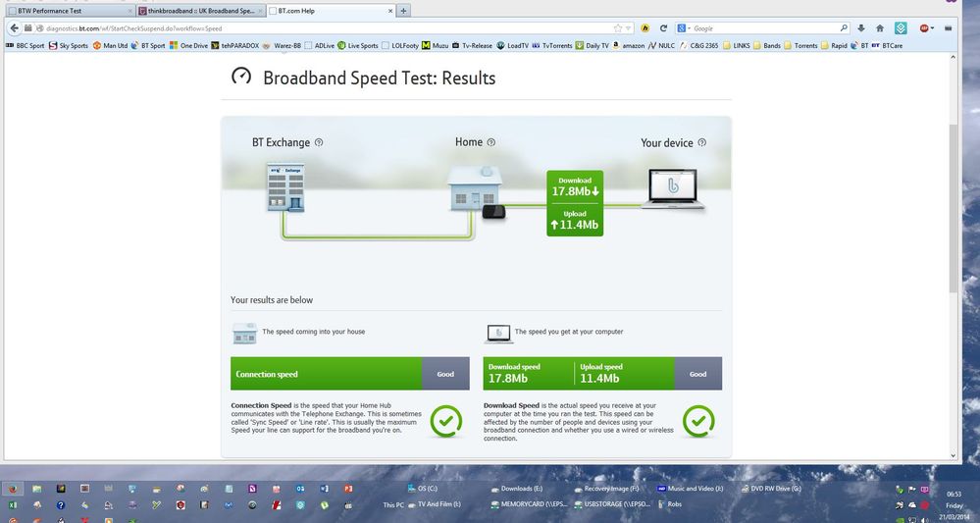Screen dimensions: 980x523
Task: Open the Downloads arrow toolbar icon
Action: (860, 28)
